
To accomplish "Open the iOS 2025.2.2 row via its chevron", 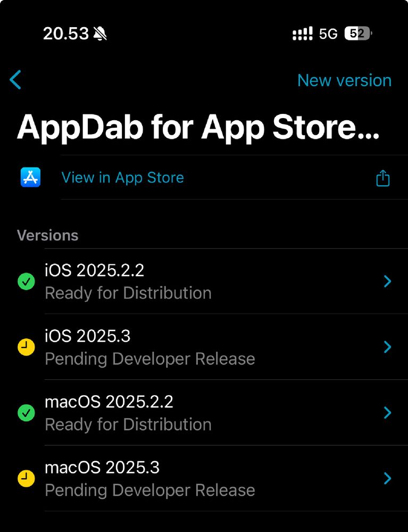I will click(x=387, y=281).
